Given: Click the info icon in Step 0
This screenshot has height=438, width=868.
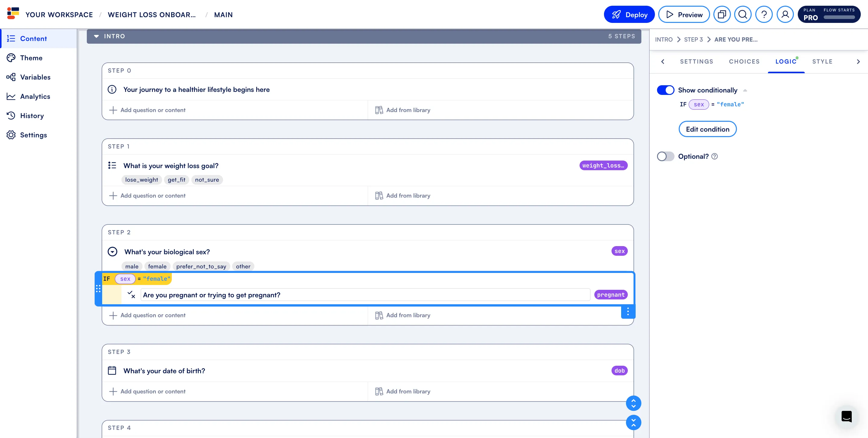Looking at the screenshot, I should [x=112, y=89].
